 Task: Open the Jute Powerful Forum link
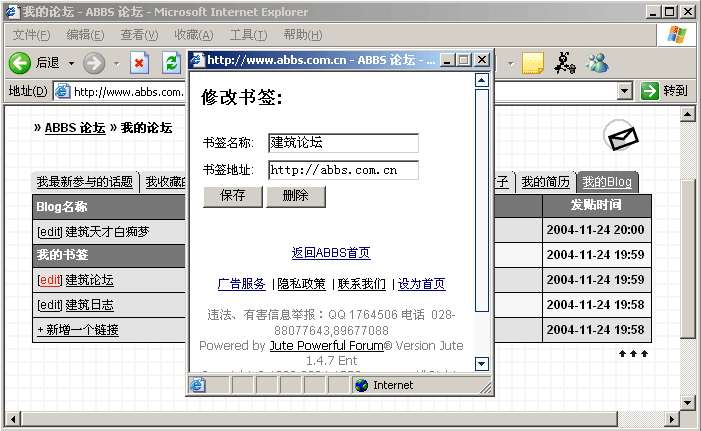coord(327,346)
